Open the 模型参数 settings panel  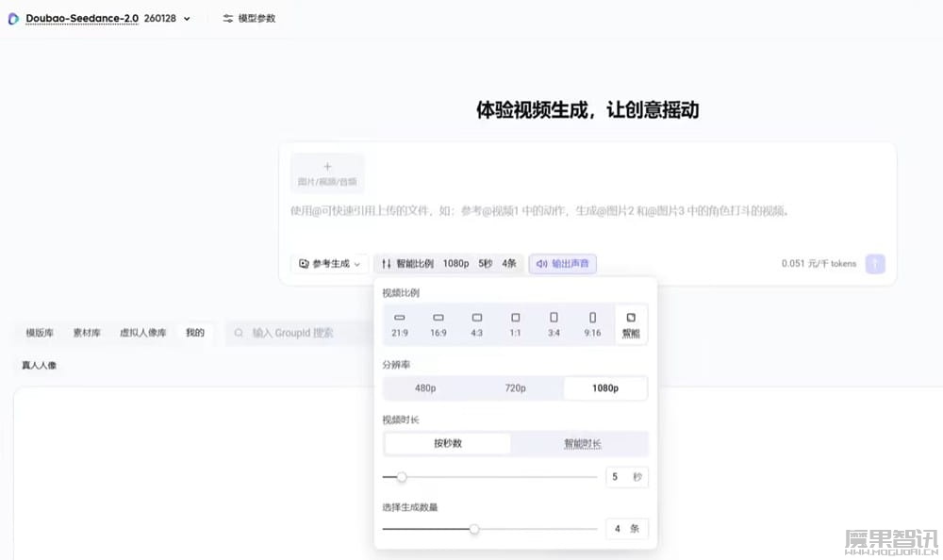tap(248, 17)
